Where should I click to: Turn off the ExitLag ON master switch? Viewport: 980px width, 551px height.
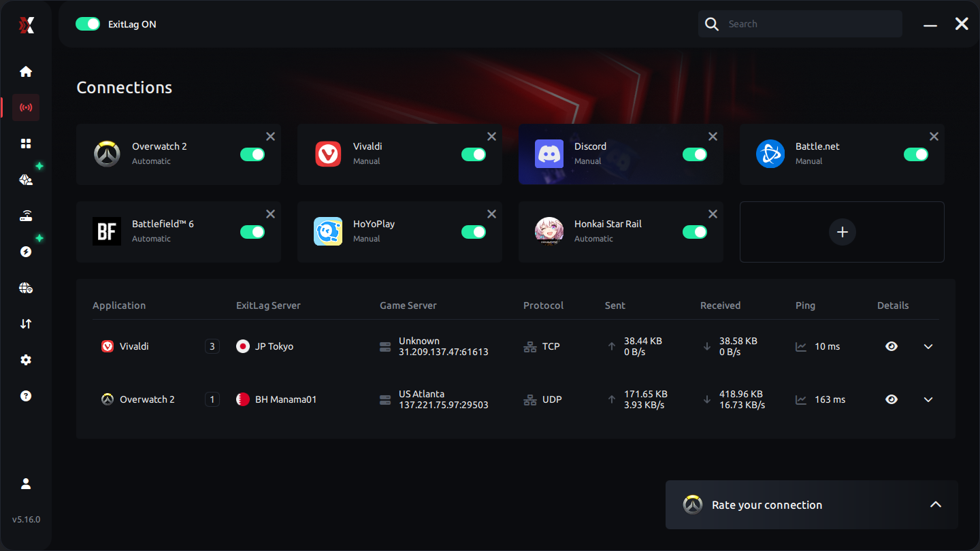pyautogui.click(x=88, y=24)
